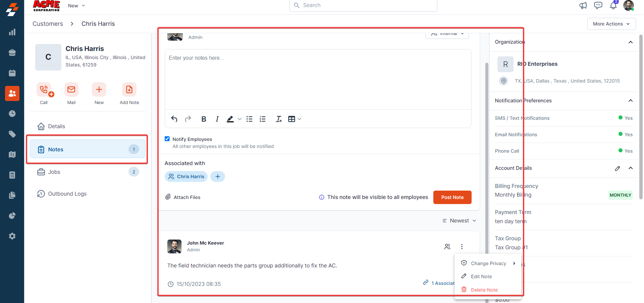Screen dimensions: 644x303
Task: Undo the last note edit
Action: click(174, 119)
